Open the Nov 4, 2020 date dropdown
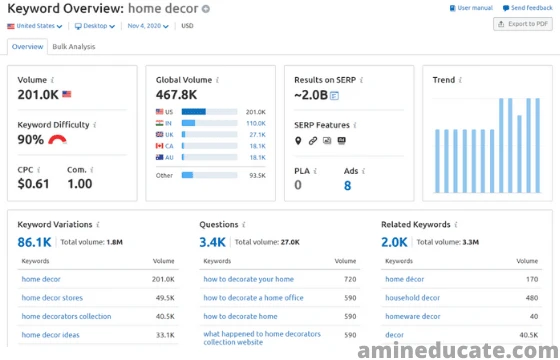The height and width of the screenshot is (360, 560). [x=148, y=26]
